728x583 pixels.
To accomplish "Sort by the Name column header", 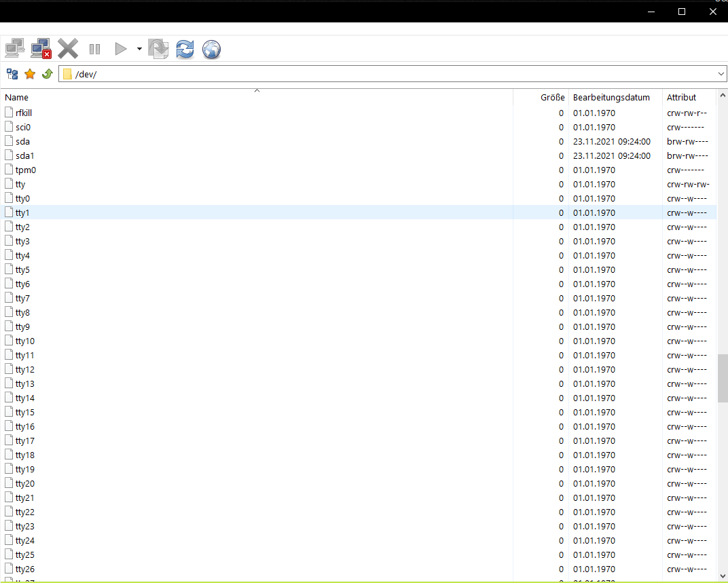I will tap(17, 98).
